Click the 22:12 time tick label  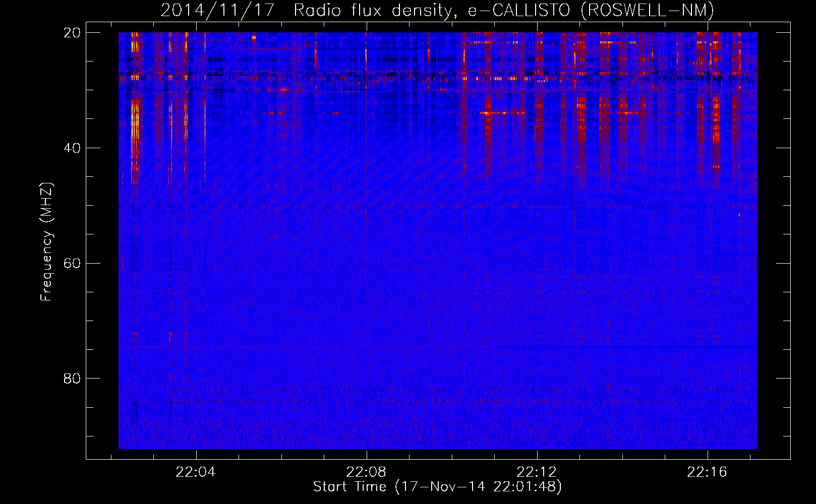pos(537,472)
